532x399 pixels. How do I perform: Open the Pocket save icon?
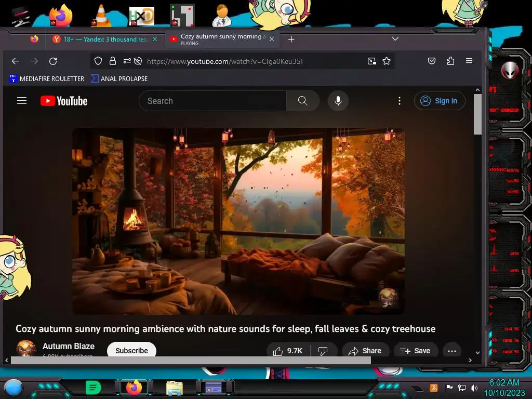[x=432, y=61]
